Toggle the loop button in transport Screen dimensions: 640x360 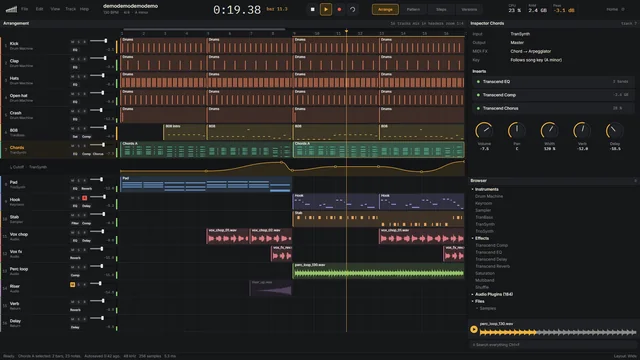point(353,9)
